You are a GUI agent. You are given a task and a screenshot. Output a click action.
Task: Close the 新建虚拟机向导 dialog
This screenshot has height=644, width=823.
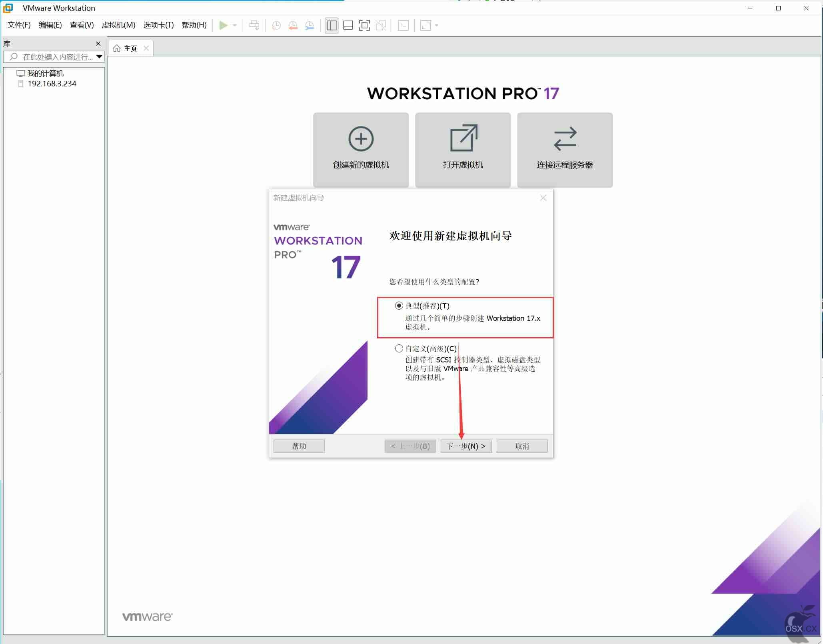pos(543,198)
